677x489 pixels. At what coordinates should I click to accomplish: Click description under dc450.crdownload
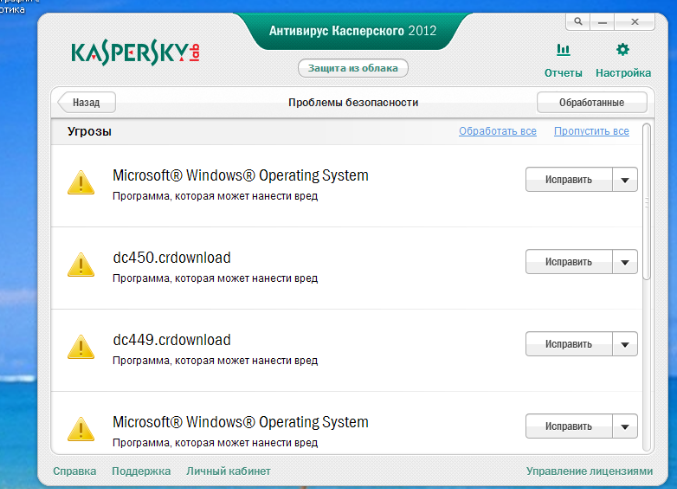[x=215, y=278]
